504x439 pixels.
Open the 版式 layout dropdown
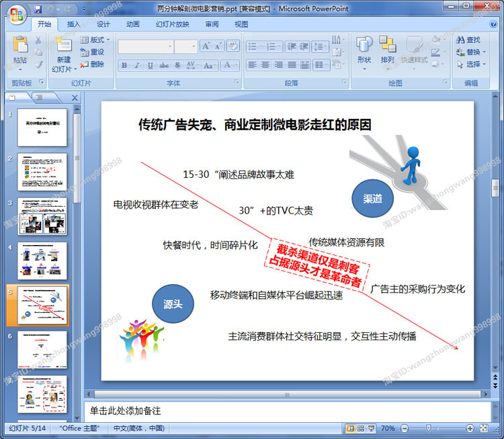(95, 40)
